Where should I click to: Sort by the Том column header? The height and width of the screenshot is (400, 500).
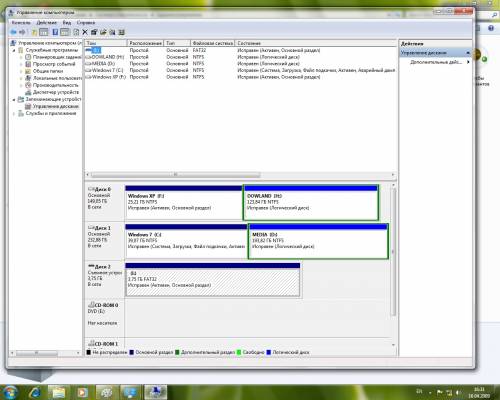(106, 43)
